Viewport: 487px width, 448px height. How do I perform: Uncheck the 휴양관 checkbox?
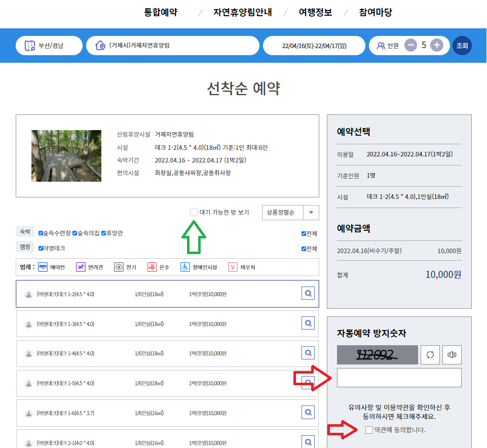coord(104,233)
